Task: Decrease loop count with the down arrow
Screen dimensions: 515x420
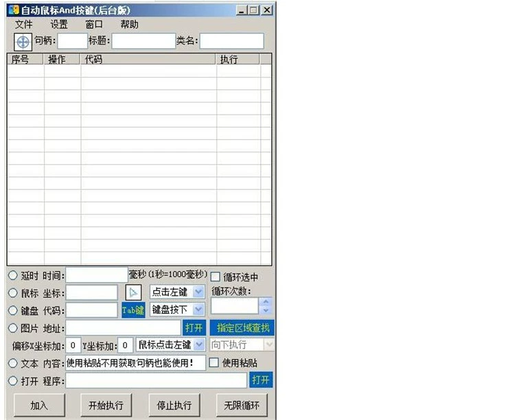Action: (266, 310)
